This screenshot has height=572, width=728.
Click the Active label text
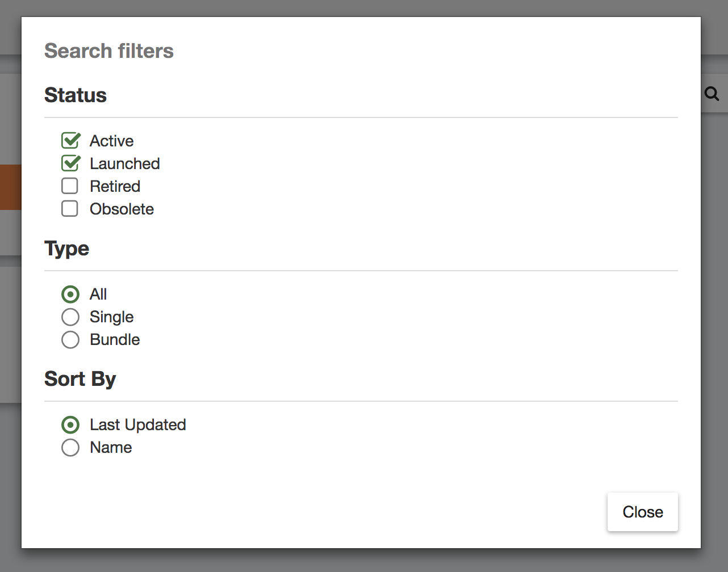112,141
